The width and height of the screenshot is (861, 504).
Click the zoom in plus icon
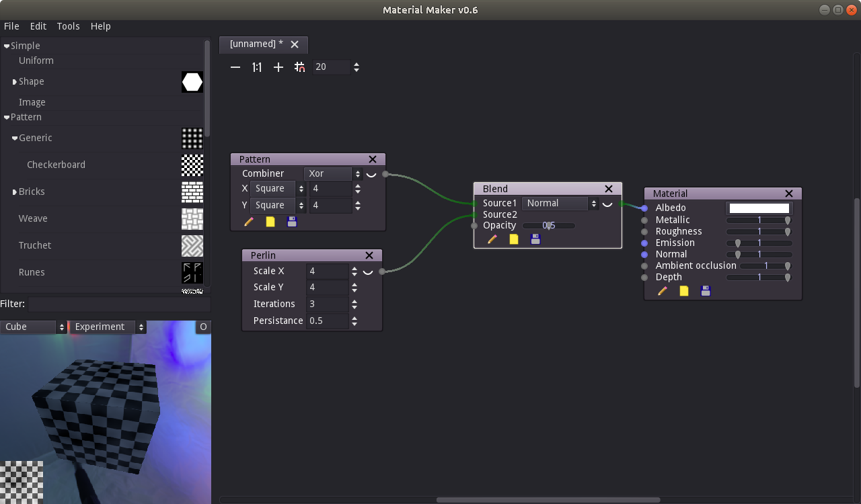278,67
